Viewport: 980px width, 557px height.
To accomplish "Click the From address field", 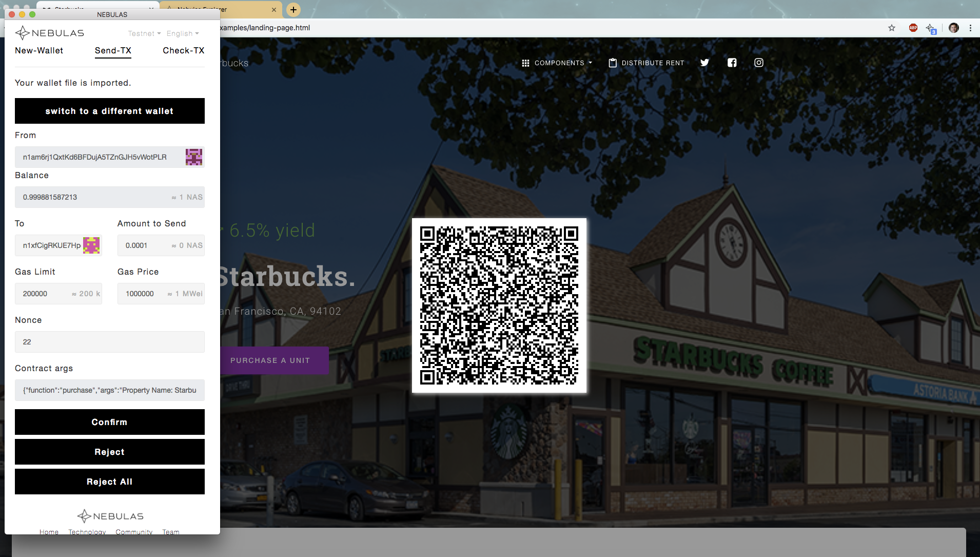I will click(110, 157).
